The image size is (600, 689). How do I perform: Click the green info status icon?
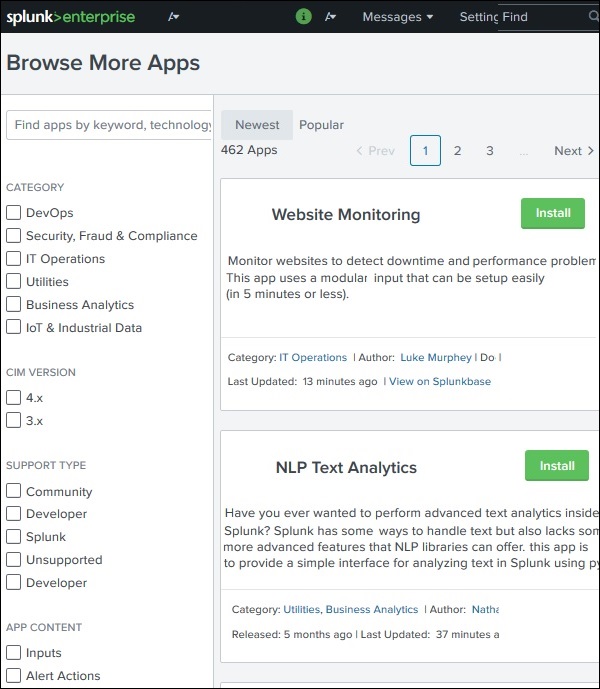pos(304,16)
